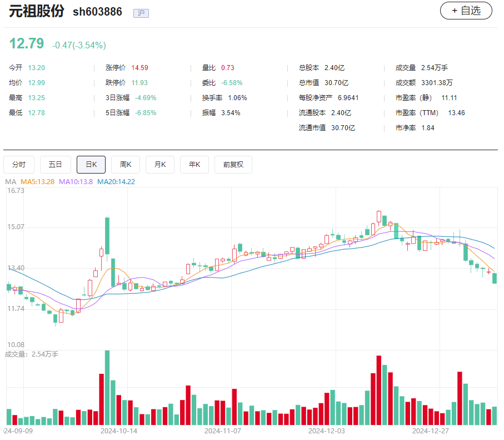Click 3日涨幅 value -4.69%
Image resolution: width=504 pixels, height=440 pixels.
[146, 98]
